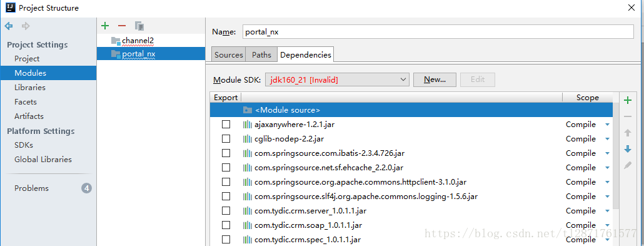644x246 pixels.
Task: Toggle export for cglib-nodep-2.2.jar
Action: click(226, 138)
